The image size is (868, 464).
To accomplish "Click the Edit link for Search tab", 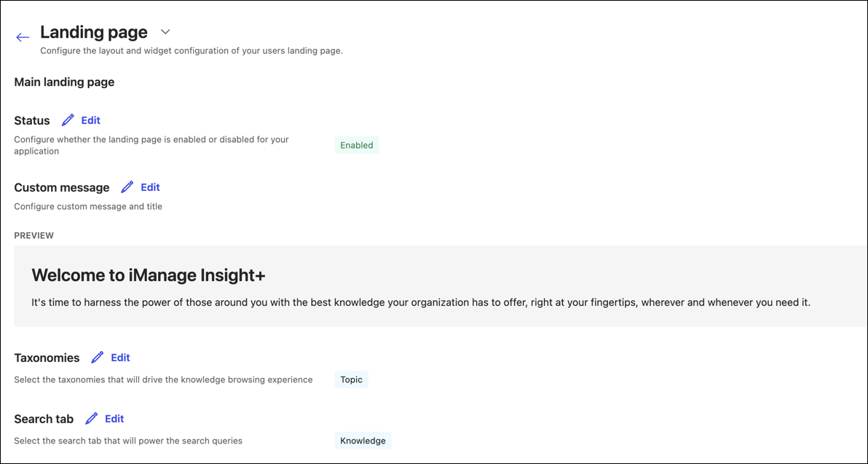I will [x=114, y=418].
